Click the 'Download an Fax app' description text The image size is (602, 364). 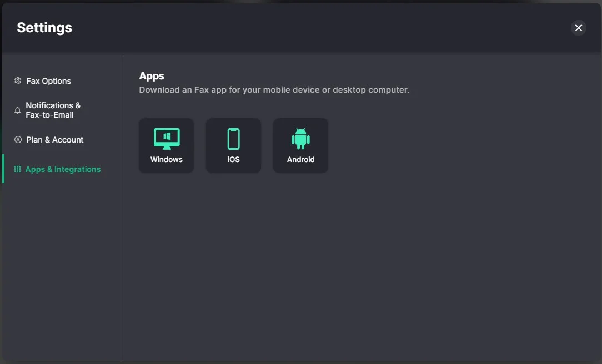pyautogui.click(x=274, y=90)
